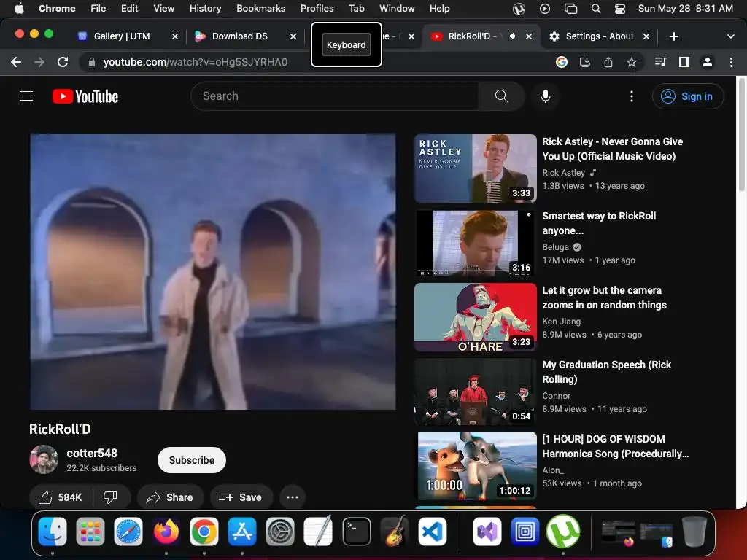This screenshot has width=747, height=560.
Task: Expand Chrome tab search chevron
Action: 731,36
